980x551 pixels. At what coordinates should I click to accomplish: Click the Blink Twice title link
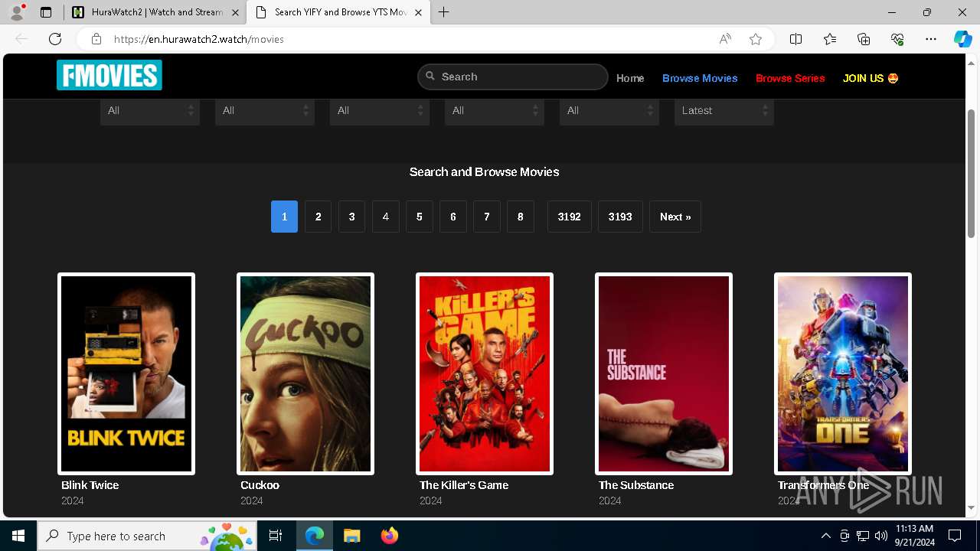(x=90, y=485)
